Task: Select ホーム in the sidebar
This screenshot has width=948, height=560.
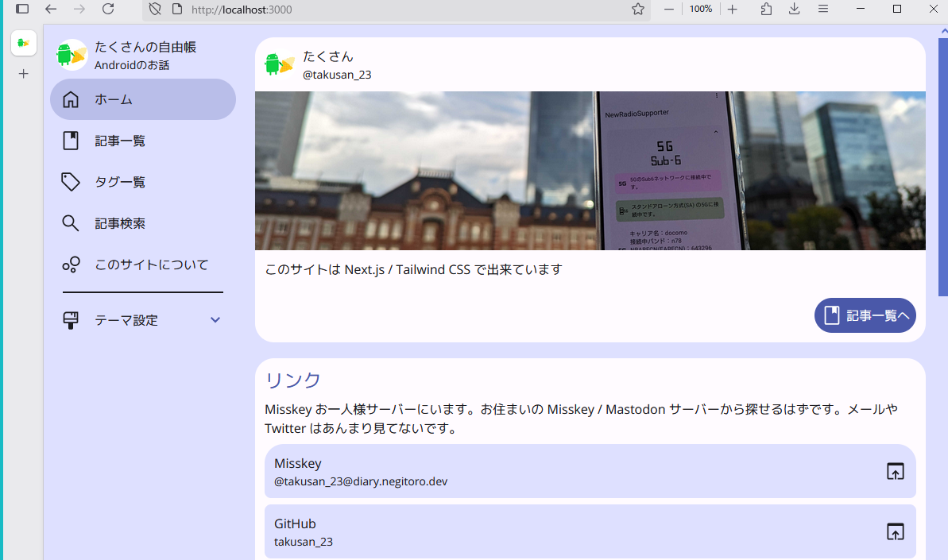Action: 143,99
